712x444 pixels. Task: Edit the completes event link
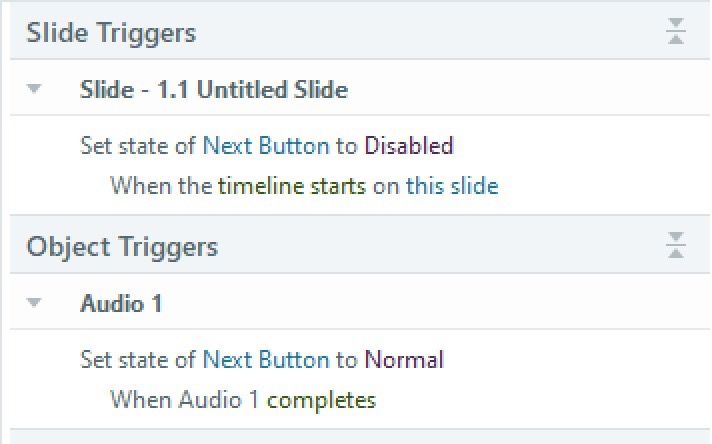[x=321, y=400]
